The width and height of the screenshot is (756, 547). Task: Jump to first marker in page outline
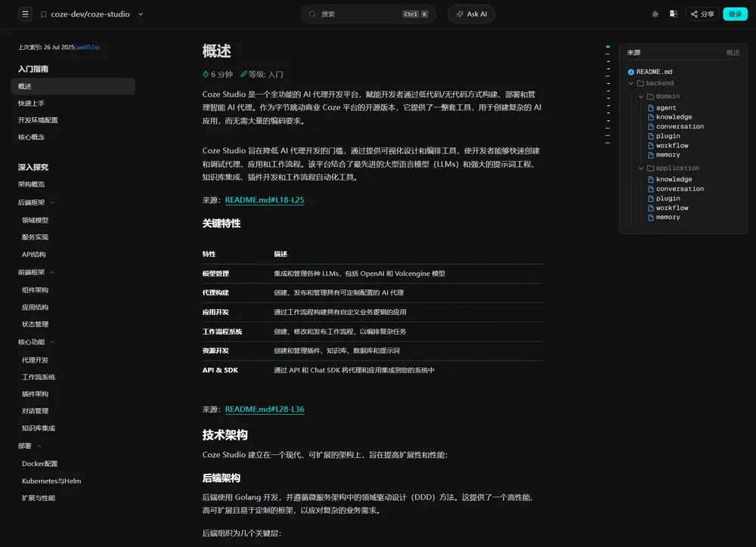coord(607,47)
